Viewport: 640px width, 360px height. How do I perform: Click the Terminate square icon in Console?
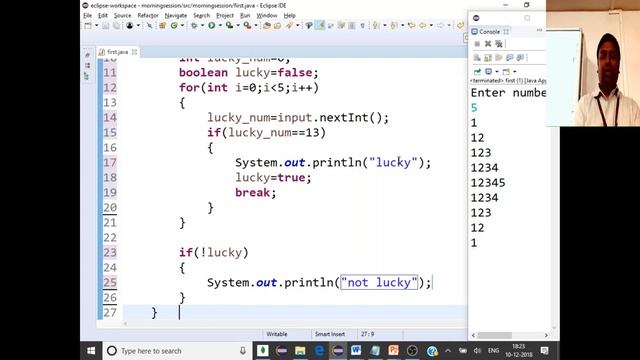coord(477,44)
